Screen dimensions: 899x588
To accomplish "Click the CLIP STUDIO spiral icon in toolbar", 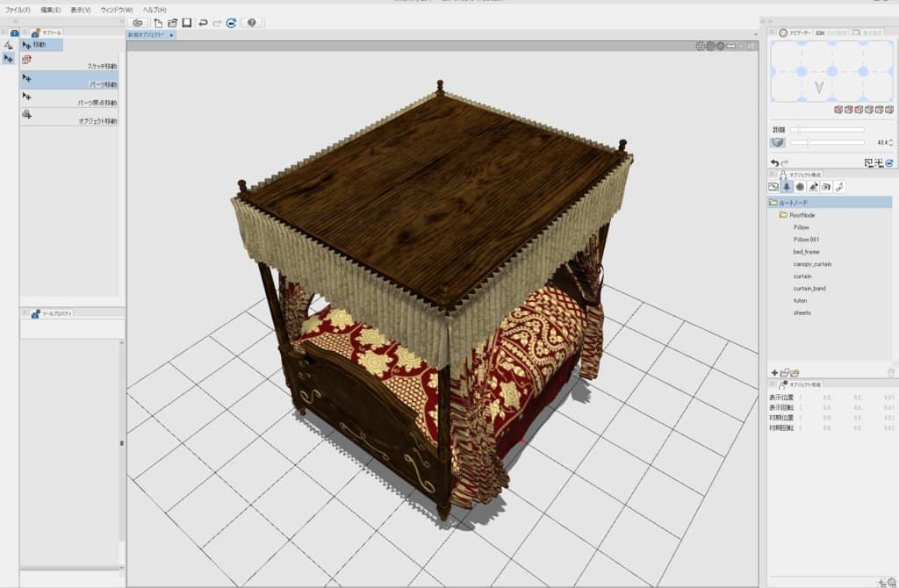I will (138, 22).
